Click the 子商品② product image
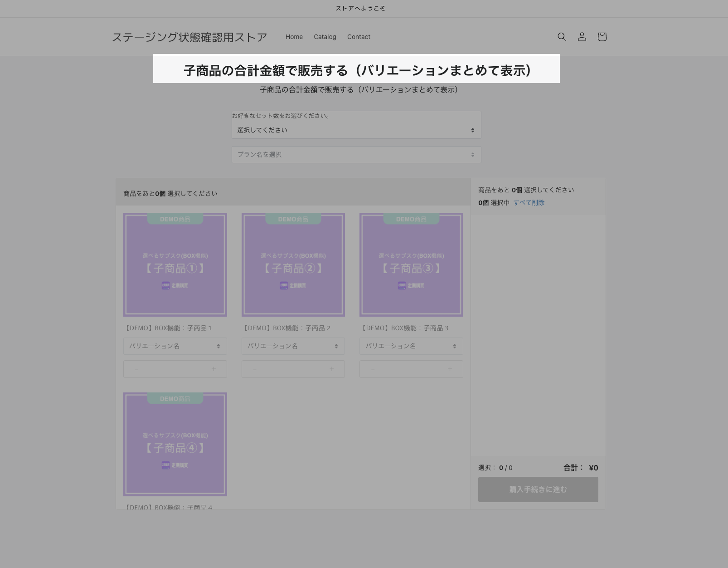This screenshot has width=728, height=568. (293, 264)
